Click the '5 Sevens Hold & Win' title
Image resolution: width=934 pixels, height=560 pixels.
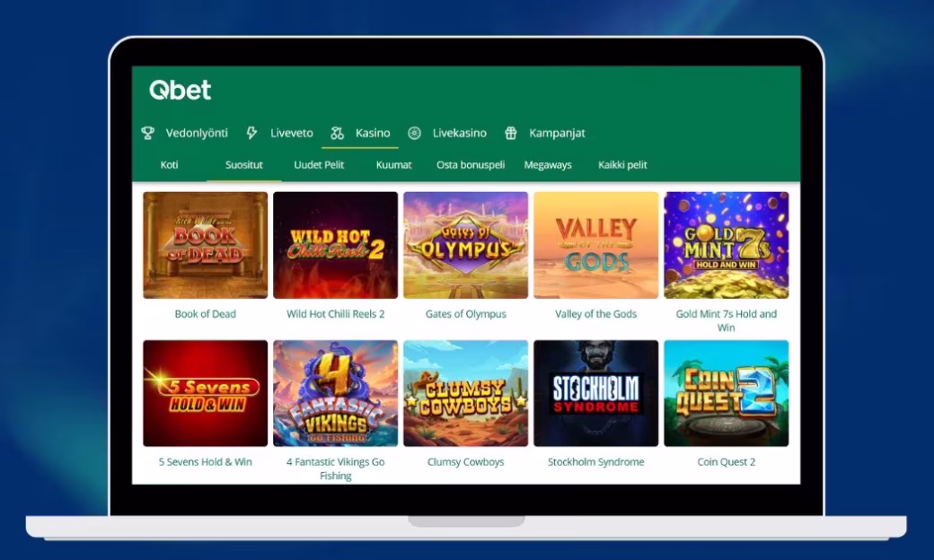pos(206,462)
